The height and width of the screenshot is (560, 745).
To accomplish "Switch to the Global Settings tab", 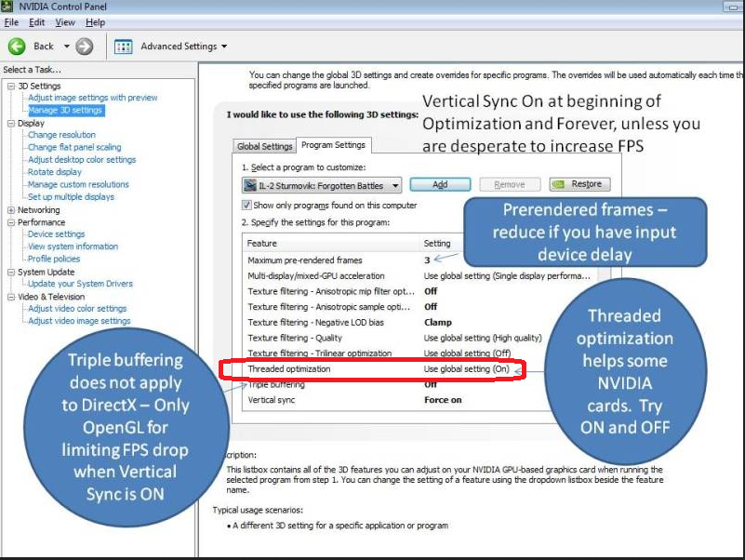I will pyautogui.click(x=265, y=146).
